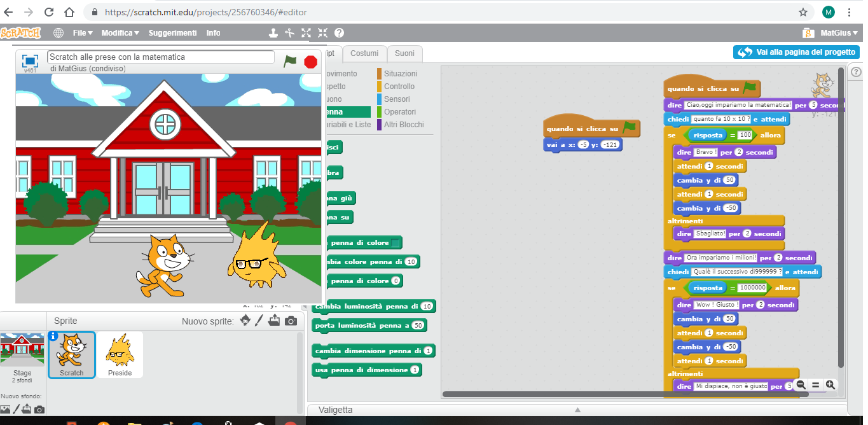Open the language globe menu
This screenshot has height=425, width=868.
pyautogui.click(x=58, y=32)
